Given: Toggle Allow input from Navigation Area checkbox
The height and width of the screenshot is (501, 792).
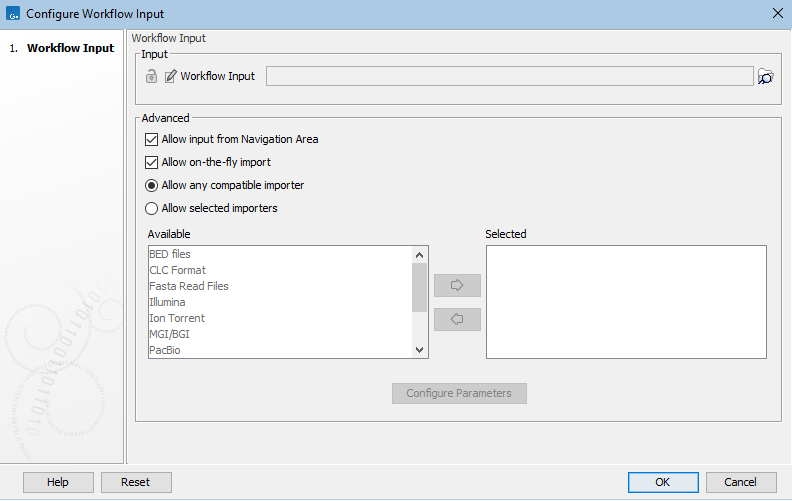Looking at the screenshot, I should pos(151,139).
